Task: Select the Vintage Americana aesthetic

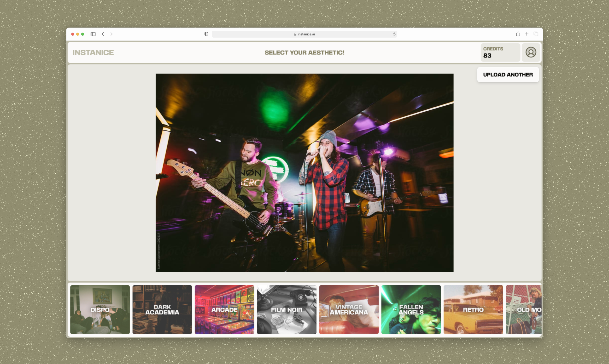Action: [x=349, y=309]
